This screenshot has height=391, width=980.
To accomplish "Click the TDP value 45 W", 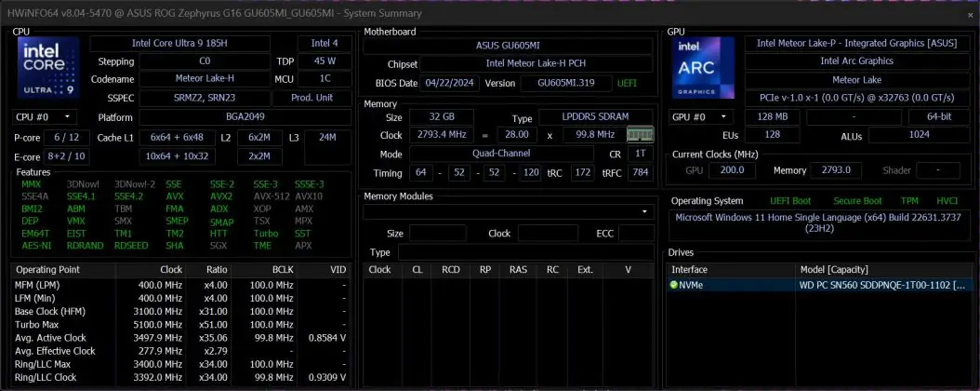I will click(324, 61).
